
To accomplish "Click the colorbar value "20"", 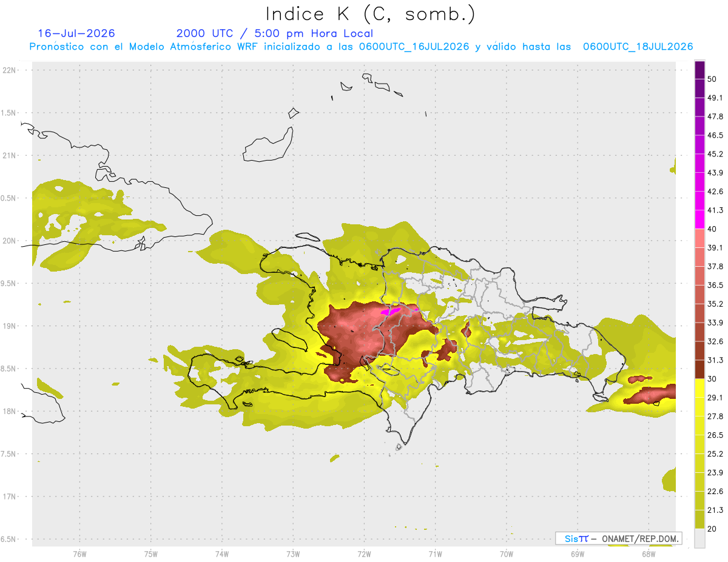I will [712, 529].
